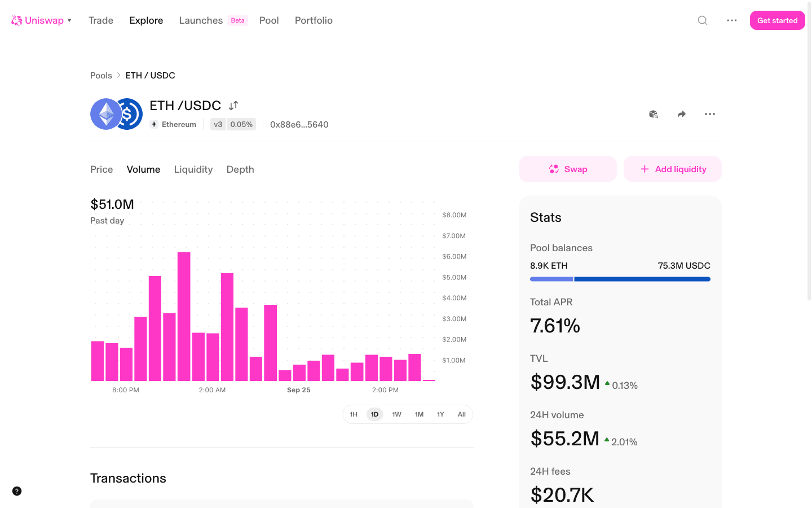This screenshot has width=812, height=508.
Task: Click the USDC token logo
Action: click(x=131, y=114)
